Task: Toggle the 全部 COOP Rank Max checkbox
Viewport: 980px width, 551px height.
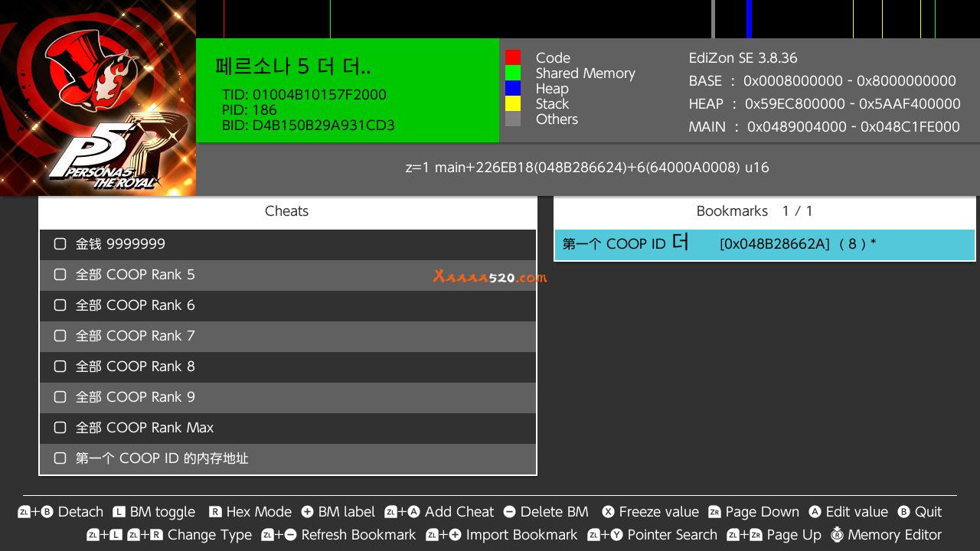Action: coord(60,428)
